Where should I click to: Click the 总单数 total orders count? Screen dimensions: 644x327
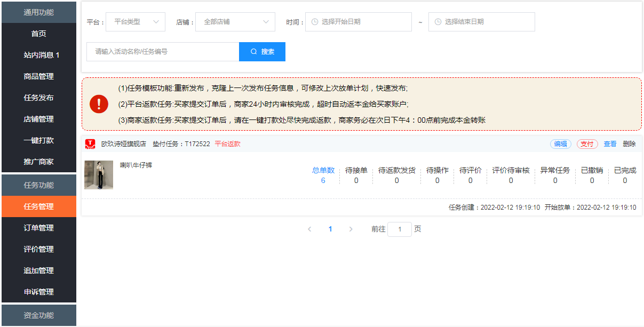[x=323, y=180]
